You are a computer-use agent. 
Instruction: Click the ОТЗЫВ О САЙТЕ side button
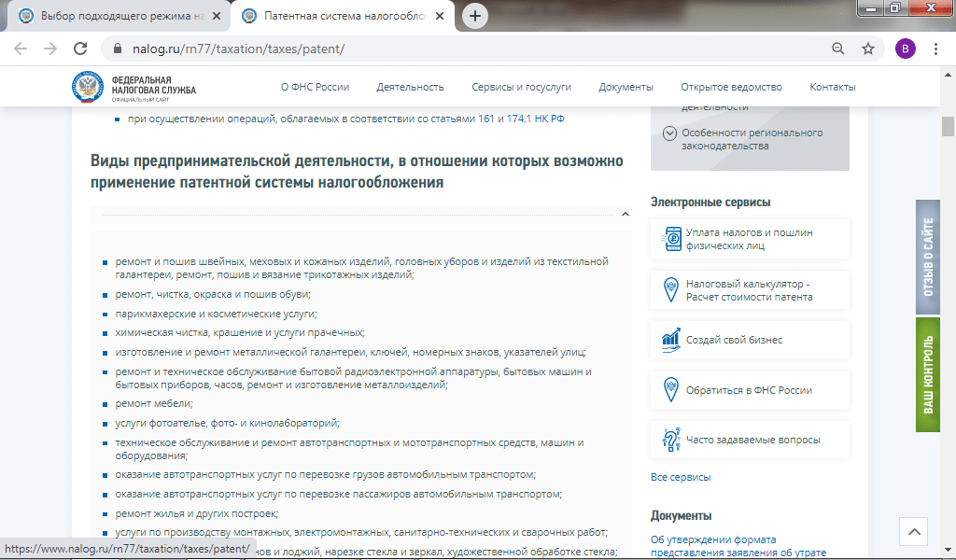tap(928, 257)
